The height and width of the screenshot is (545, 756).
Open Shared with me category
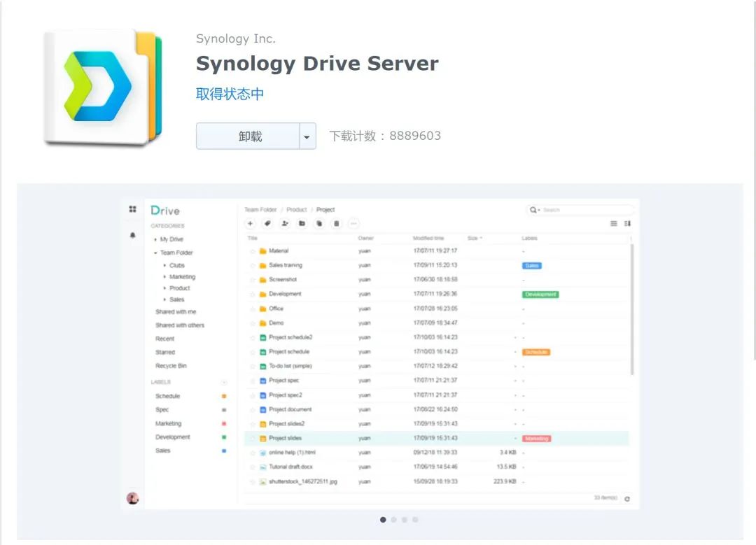176,312
